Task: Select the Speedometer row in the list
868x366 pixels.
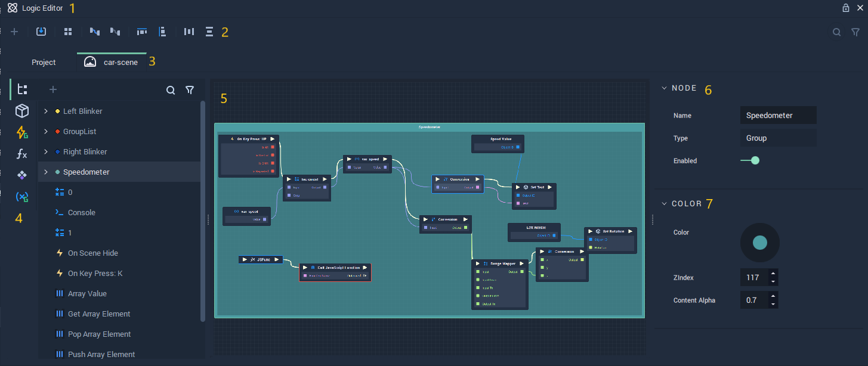Action: click(x=119, y=172)
